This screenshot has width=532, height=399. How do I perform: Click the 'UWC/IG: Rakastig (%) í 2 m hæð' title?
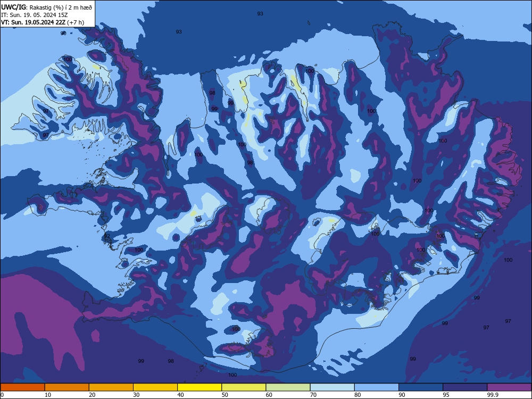(x=46, y=7)
